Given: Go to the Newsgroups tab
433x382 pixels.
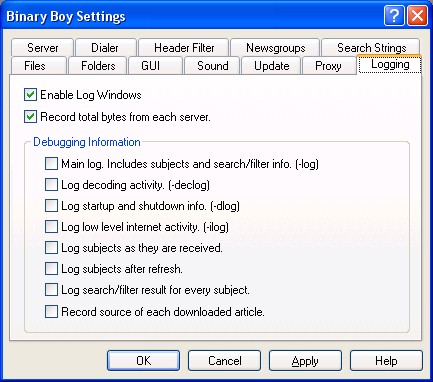Looking at the screenshot, I should pos(275,48).
